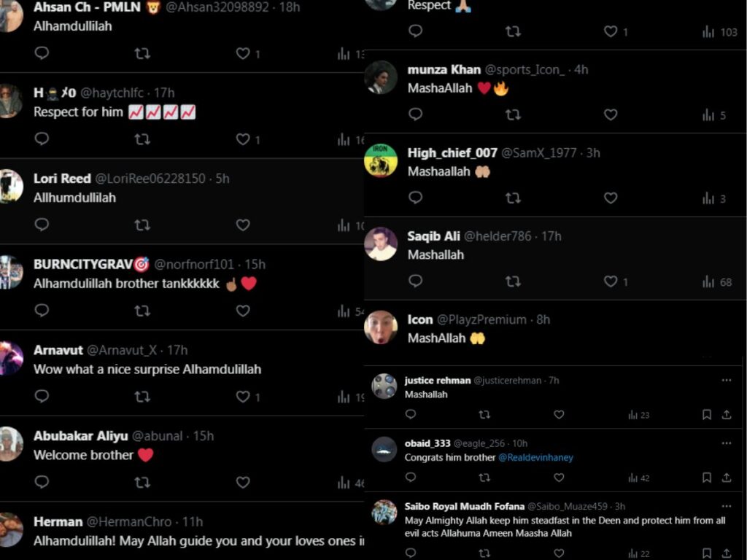The width and height of the screenshot is (747, 560).
Task: Open Icon's profile picture avatar
Action: pos(381,327)
